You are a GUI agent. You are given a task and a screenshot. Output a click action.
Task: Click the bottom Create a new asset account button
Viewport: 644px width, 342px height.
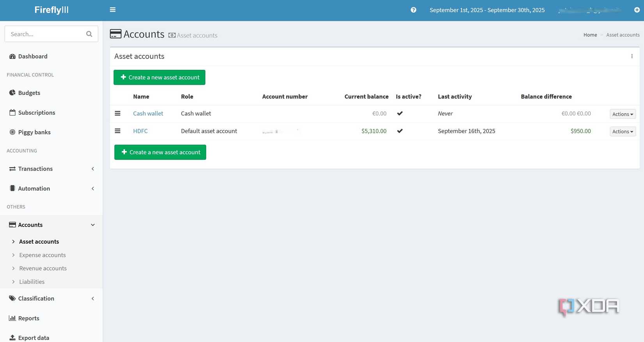160,152
